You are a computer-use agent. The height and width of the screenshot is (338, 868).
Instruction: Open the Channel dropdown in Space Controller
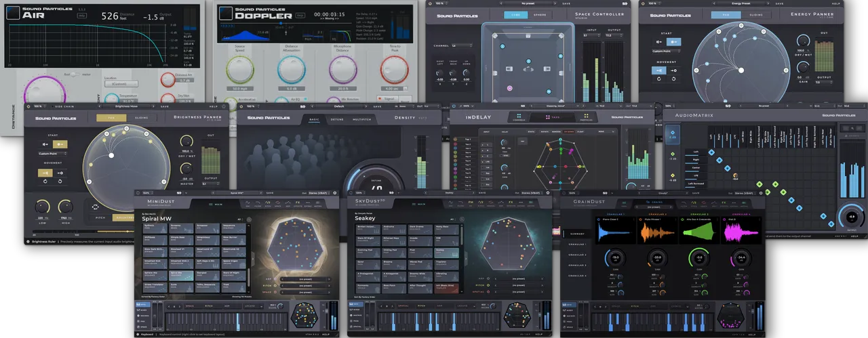(x=464, y=45)
